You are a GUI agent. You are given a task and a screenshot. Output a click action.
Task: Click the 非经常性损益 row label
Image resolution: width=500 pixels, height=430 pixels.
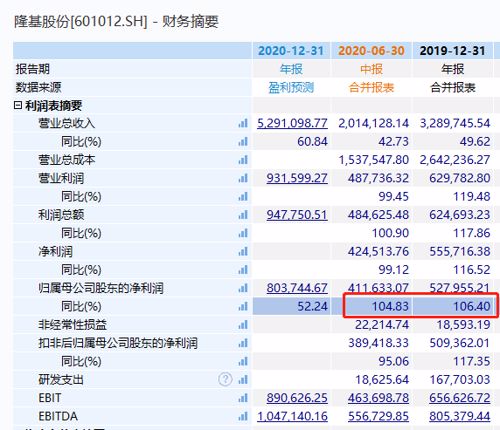click(x=72, y=325)
